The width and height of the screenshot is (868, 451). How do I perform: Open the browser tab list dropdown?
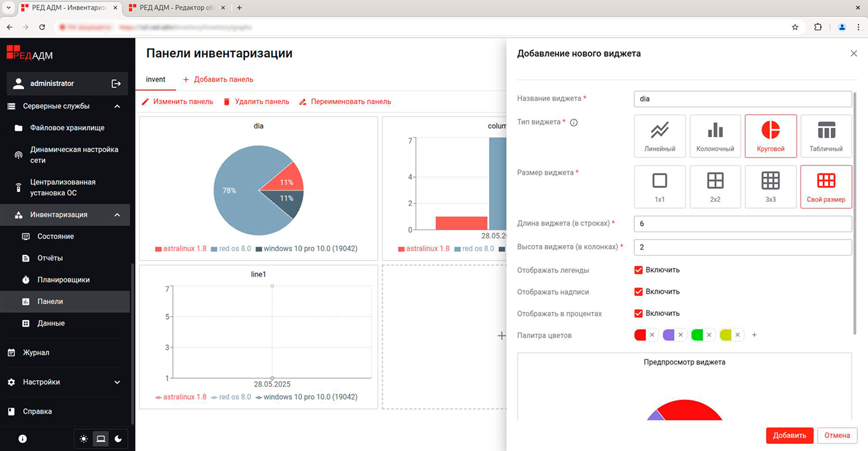[8, 8]
